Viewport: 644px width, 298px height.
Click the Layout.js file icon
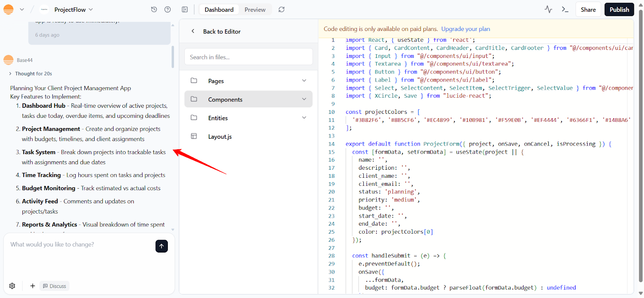(194, 136)
